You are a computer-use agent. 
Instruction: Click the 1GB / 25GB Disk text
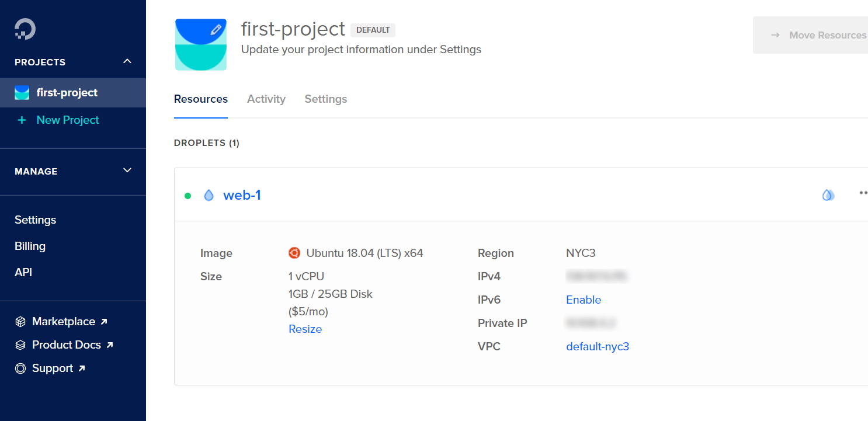[x=331, y=294]
